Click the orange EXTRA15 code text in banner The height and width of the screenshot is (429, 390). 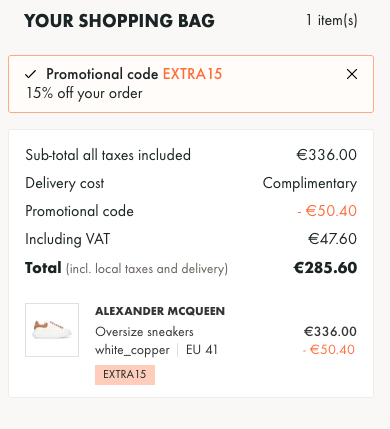192,74
